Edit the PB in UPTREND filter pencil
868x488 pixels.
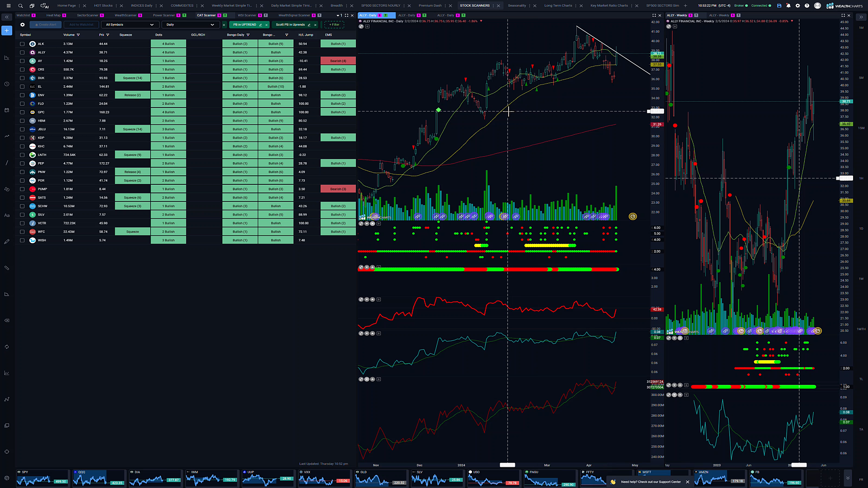[261, 25]
